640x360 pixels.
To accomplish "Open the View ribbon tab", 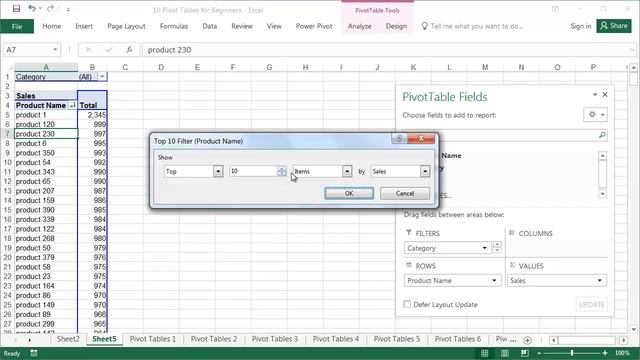I will [274, 26].
